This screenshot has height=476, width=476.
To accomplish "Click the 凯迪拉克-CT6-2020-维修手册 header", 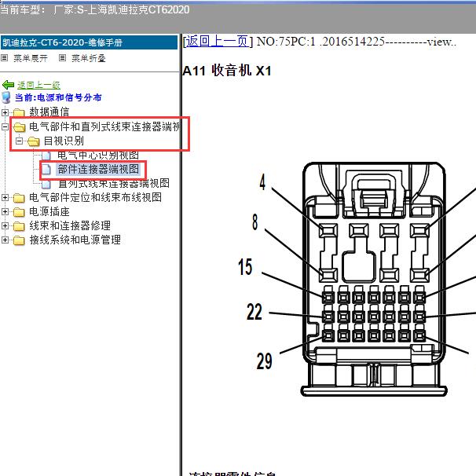I will point(89,42).
